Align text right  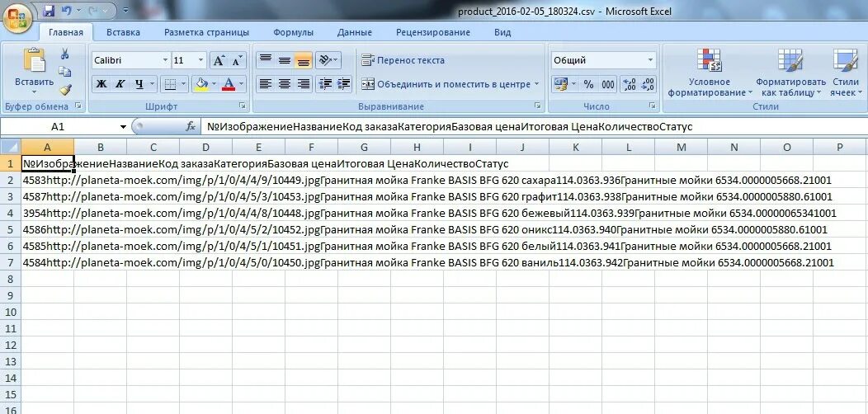[304, 84]
